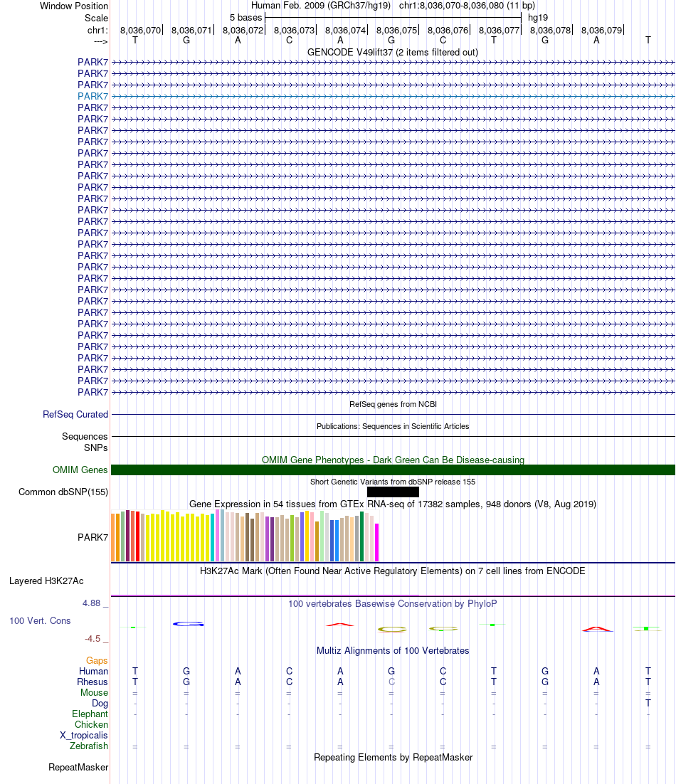Click the 4.88 PhyloP upper limit

point(92,603)
